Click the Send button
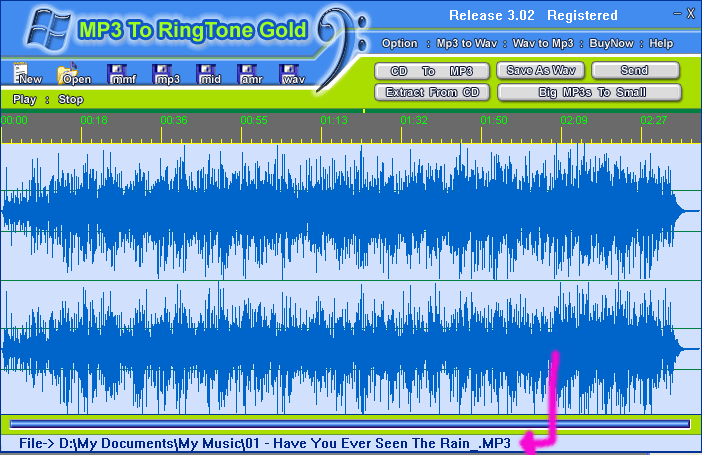702x455 pixels. (x=635, y=70)
